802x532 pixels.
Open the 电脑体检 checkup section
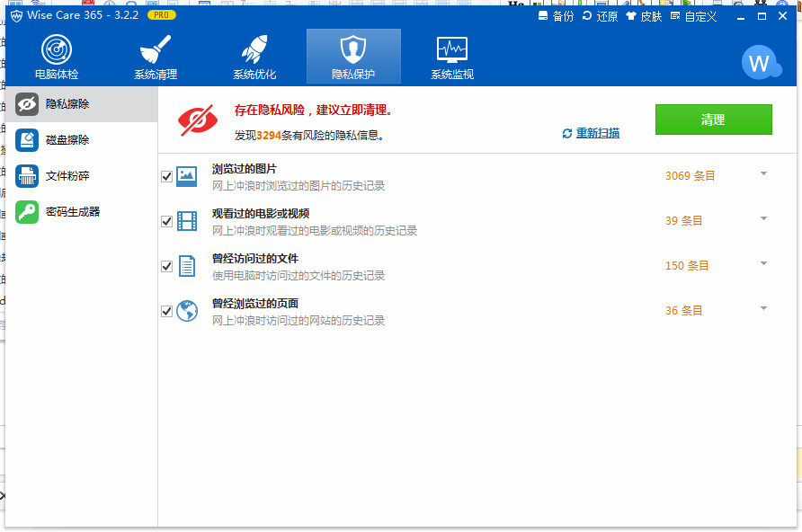point(58,54)
